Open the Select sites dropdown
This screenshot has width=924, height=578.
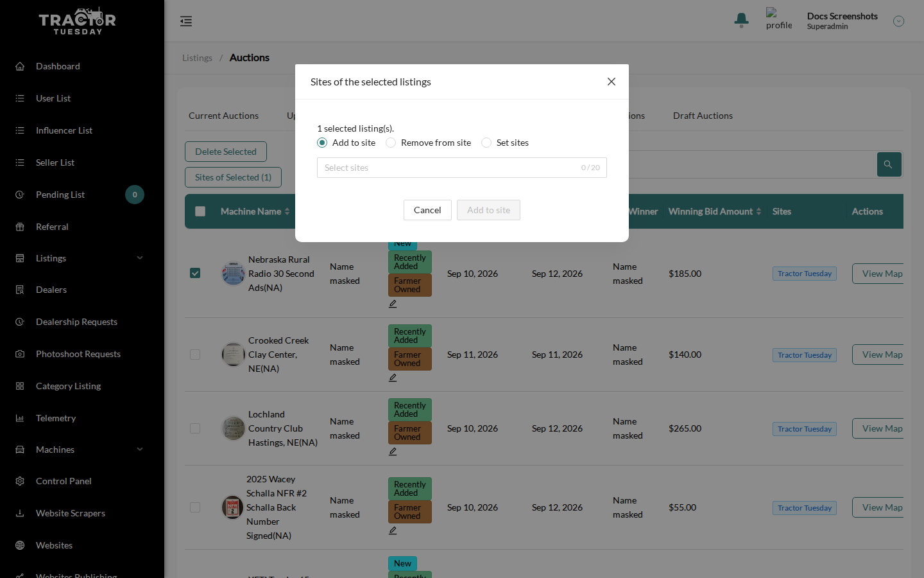click(x=462, y=168)
